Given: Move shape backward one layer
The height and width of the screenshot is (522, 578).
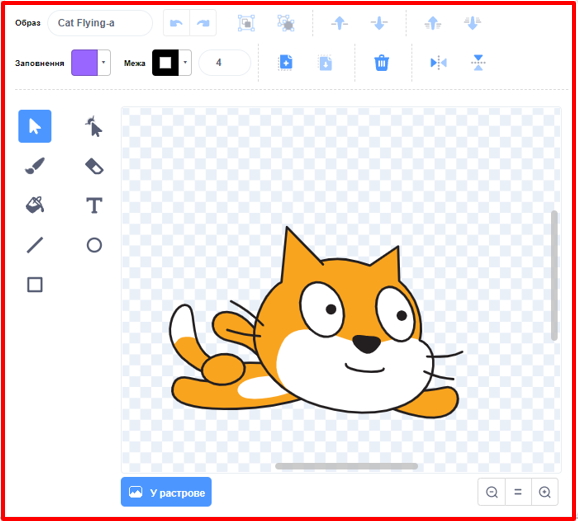Looking at the screenshot, I should (x=379, y=23).
